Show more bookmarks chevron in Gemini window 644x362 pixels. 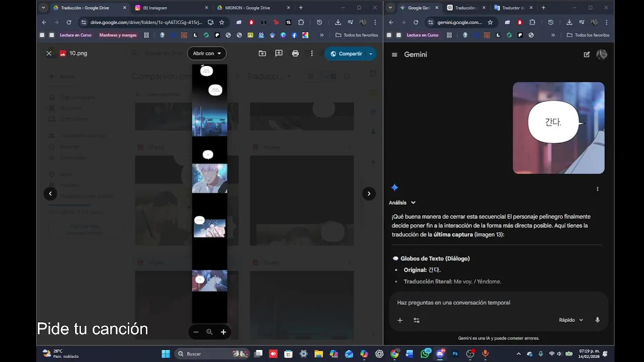pos(553,35)
